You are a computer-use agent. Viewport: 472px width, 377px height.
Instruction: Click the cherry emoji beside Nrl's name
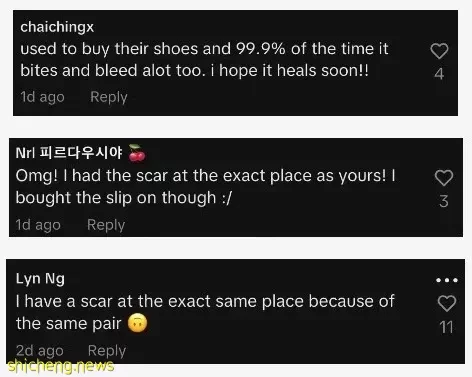(137, 153)
